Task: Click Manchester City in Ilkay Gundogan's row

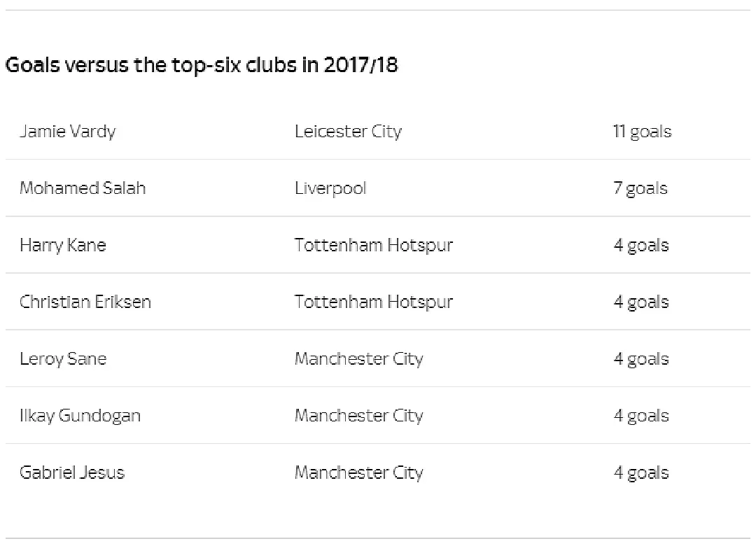Action: click(x=358, y=416)
